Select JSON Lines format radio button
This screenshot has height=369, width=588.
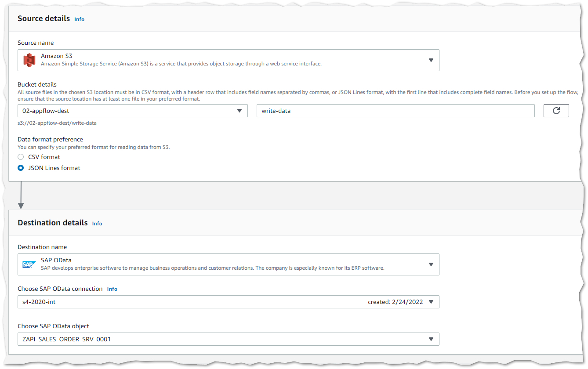(21, 168)
